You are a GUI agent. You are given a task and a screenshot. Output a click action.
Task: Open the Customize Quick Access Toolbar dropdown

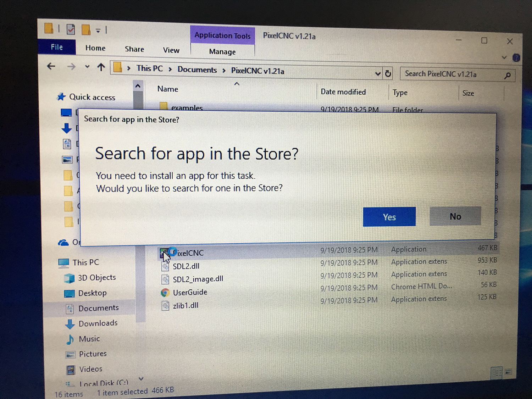[x=98, y=31]
